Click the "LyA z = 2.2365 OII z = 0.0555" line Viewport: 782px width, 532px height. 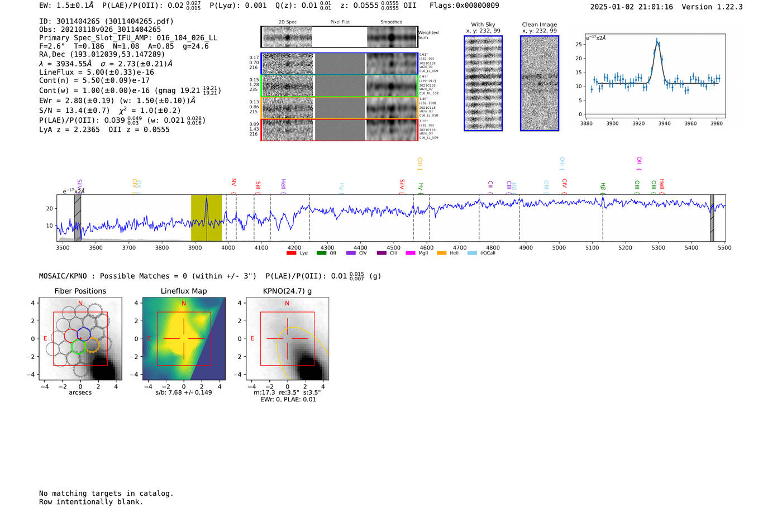(x=104, y=130)
